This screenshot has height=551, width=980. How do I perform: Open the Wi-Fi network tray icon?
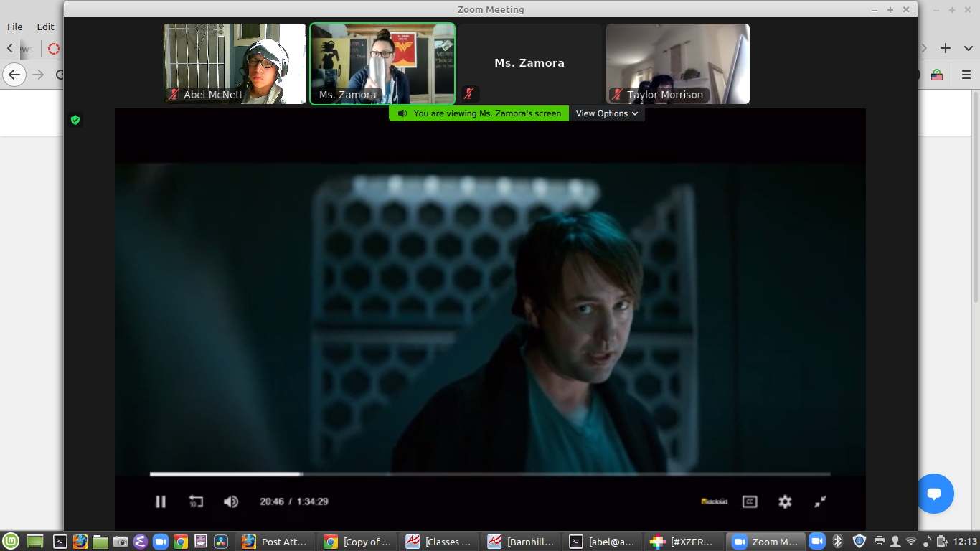click(x=911, y=541)
